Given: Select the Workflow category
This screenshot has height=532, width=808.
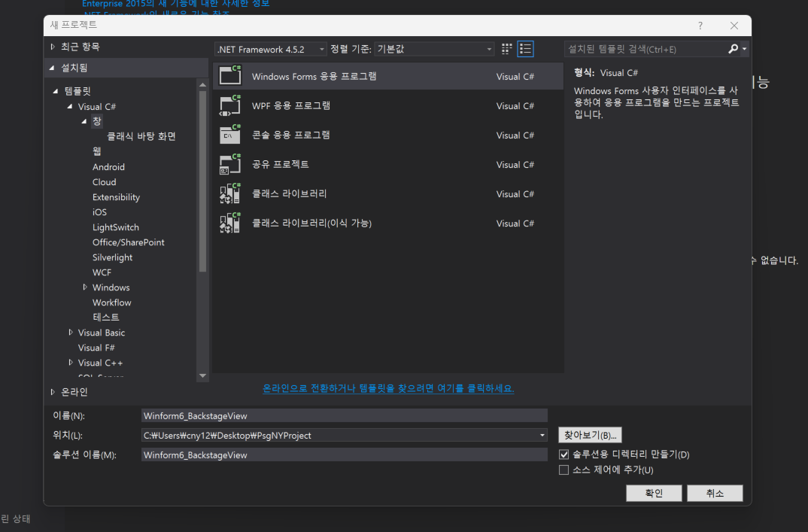Looking at the screenshot, I should (112, 302).
